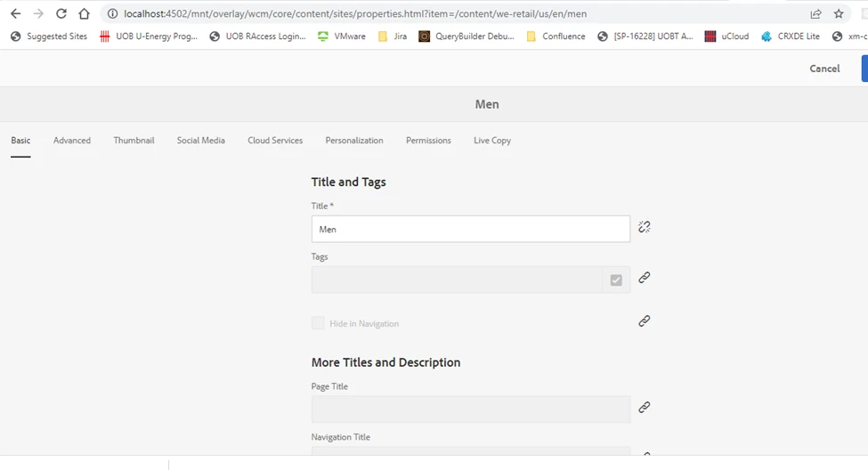Click More Titles and Description heading
This screenshot has width=868, height=470.
pyautogui.click(x=385, y=362)
